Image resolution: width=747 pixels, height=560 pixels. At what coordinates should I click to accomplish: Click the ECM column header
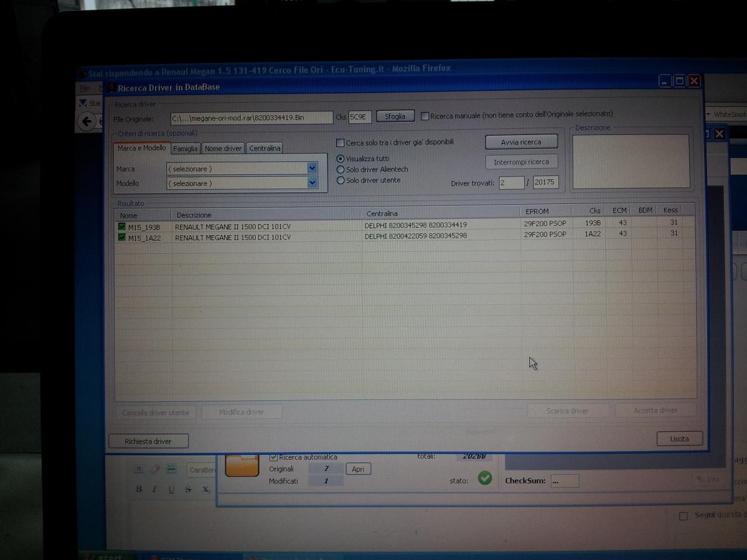pyautogui.click(x=619, y=210)
